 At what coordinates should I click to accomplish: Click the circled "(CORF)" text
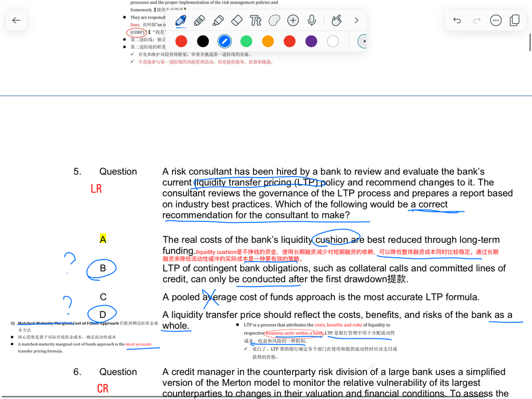point(137,32)
